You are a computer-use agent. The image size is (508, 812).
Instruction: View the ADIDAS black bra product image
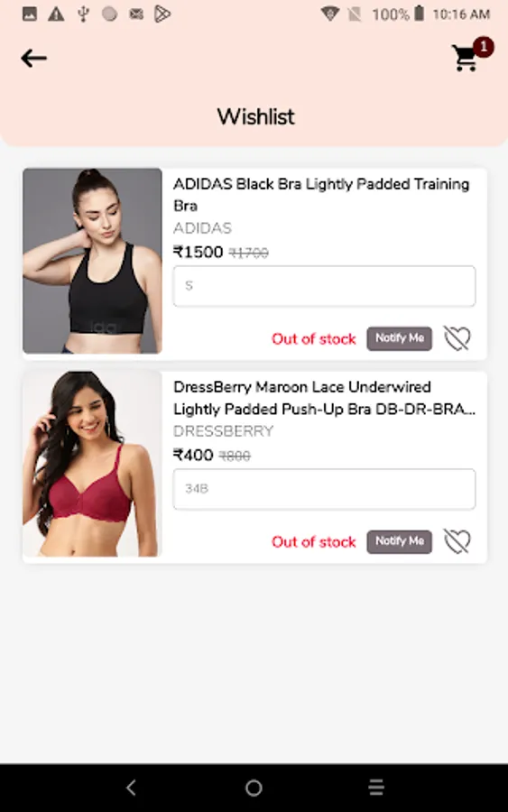tap(92, 261)
